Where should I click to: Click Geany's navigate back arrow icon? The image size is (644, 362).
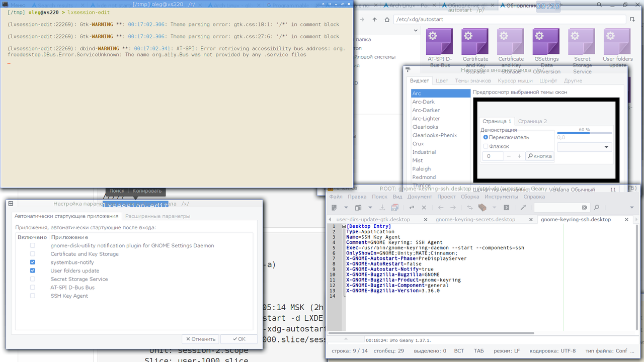coord(441,207)
